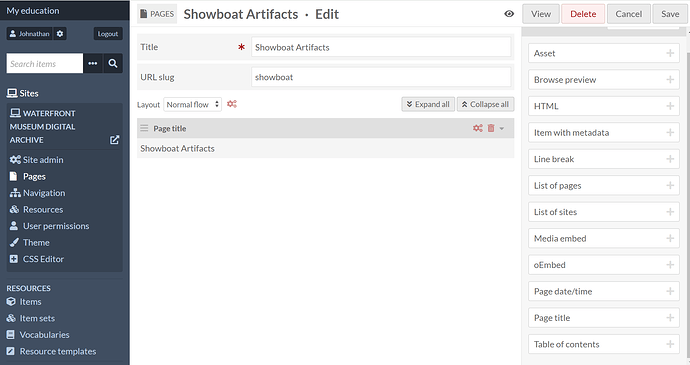690x365 pixels.
Task: Go to Theme settings
Action: tap(36, 243)
